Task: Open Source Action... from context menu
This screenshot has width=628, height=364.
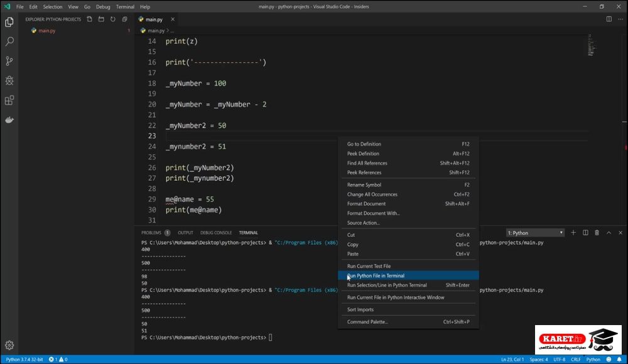Action: (408, 223)
